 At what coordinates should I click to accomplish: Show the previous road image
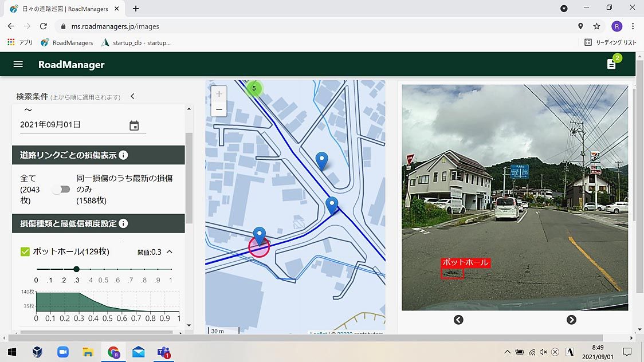458,320
